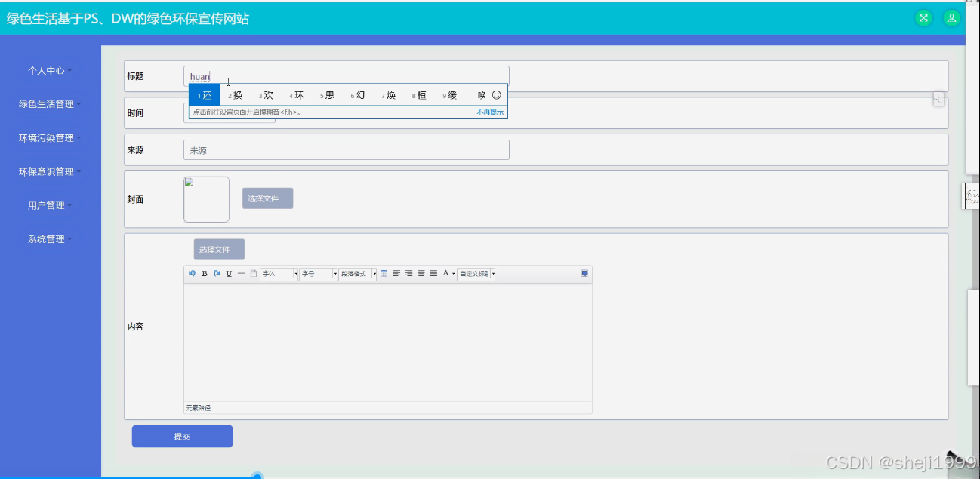This screenshot has height=479, width=980.
Task: Align text left in the editor
Action: tap(396, 273)
